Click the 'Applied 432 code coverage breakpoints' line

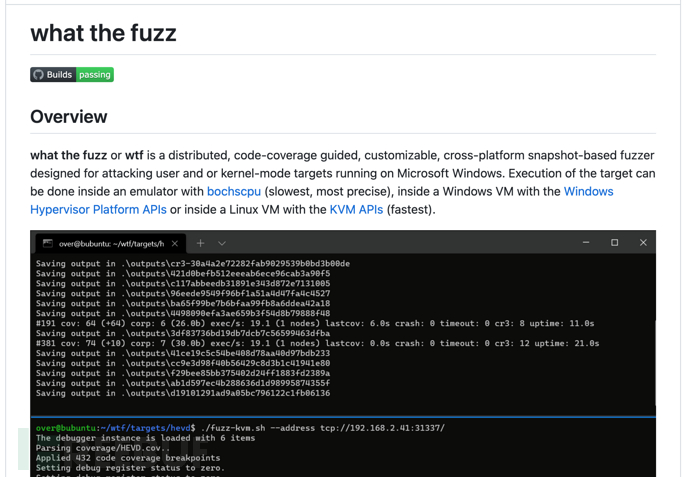[x=128, y=458]
